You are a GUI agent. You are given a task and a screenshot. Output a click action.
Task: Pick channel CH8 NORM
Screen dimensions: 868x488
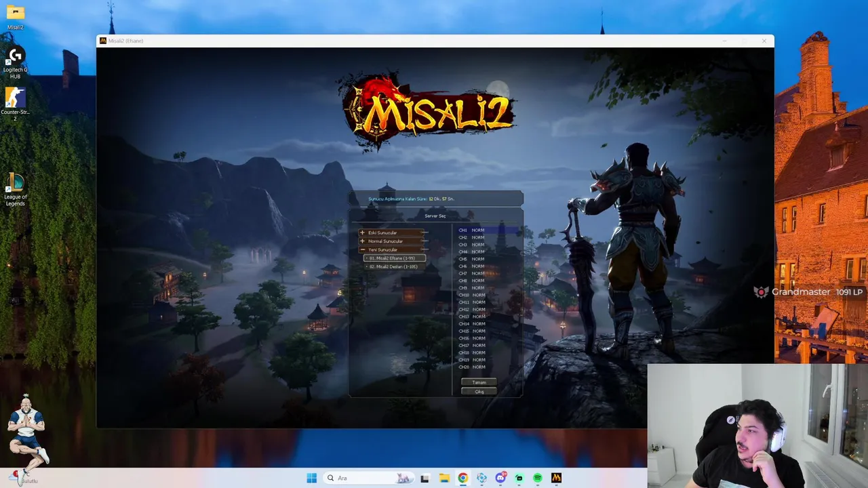(x=487, y=281)
